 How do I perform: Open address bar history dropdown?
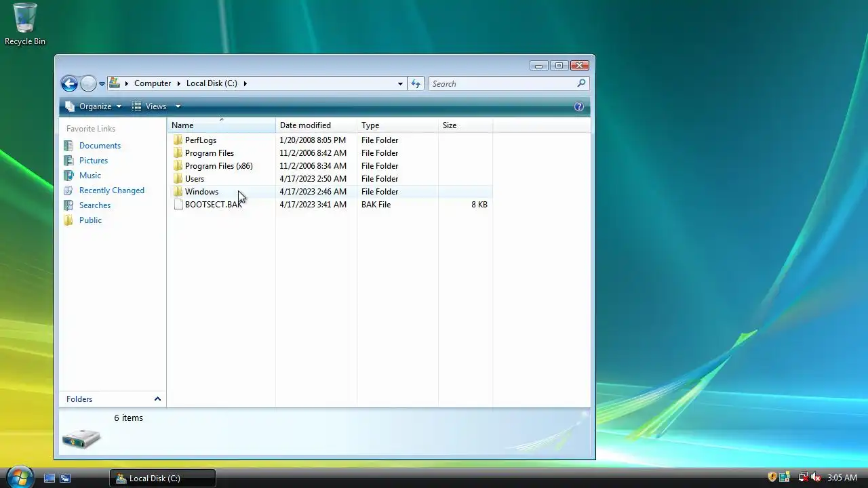400,84
